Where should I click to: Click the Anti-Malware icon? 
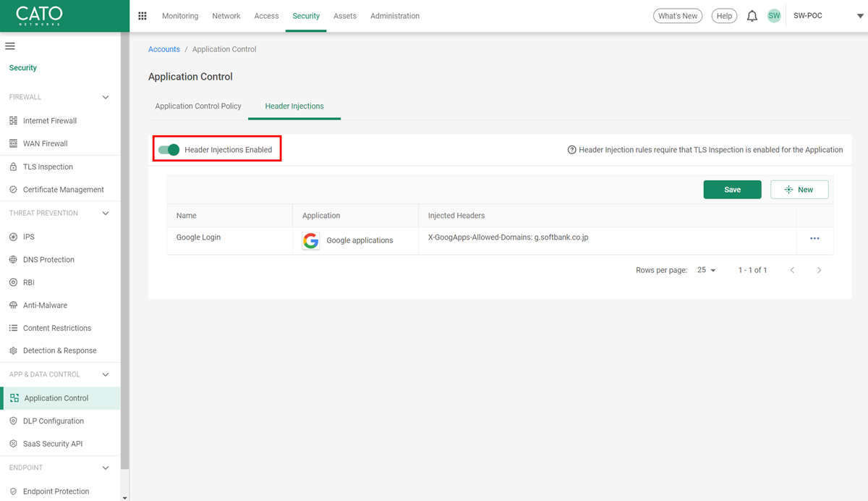click(x=13, y=306)
